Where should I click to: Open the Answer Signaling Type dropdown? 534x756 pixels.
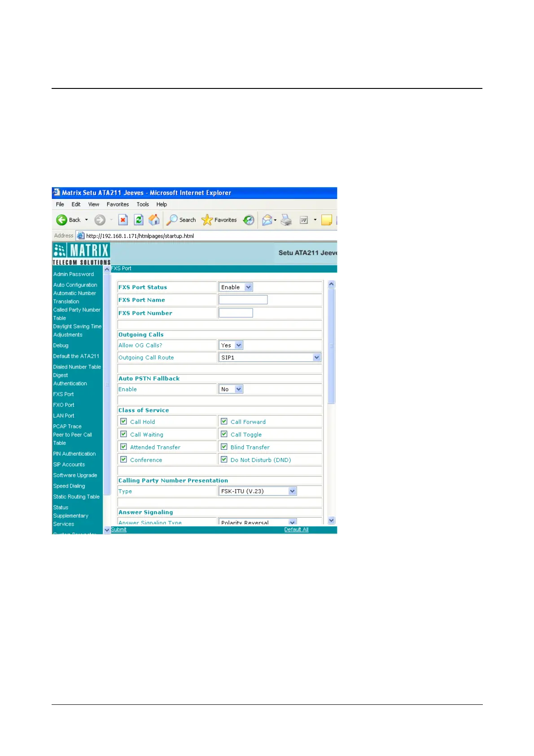pyautogui.click(x=258, y=522)
